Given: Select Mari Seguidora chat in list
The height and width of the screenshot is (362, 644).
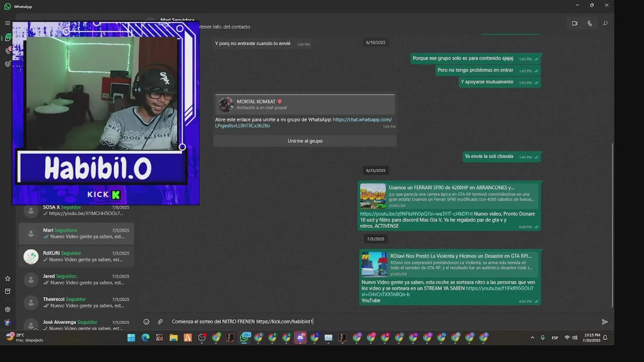Looking at the screenshot, I should coord(76,233).
